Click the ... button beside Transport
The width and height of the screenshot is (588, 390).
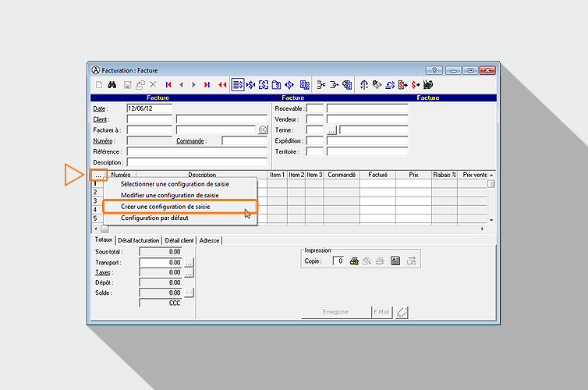(189, 263)
